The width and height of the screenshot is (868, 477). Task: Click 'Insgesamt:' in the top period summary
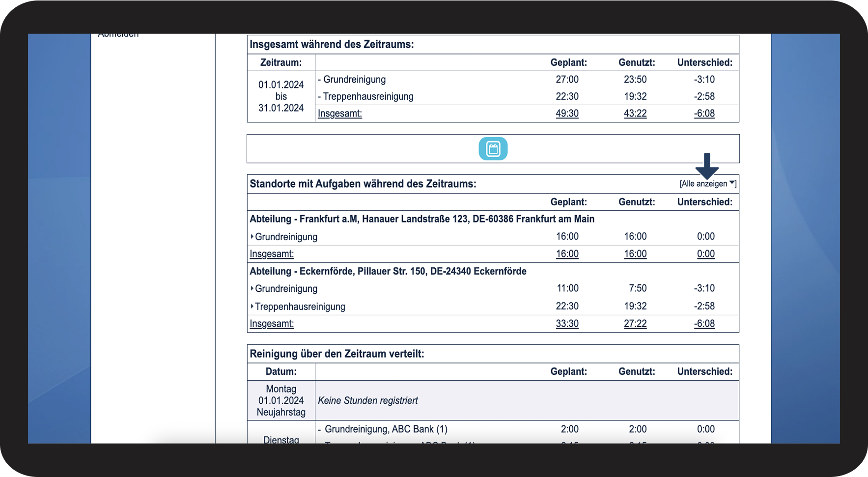coord(339,113)
